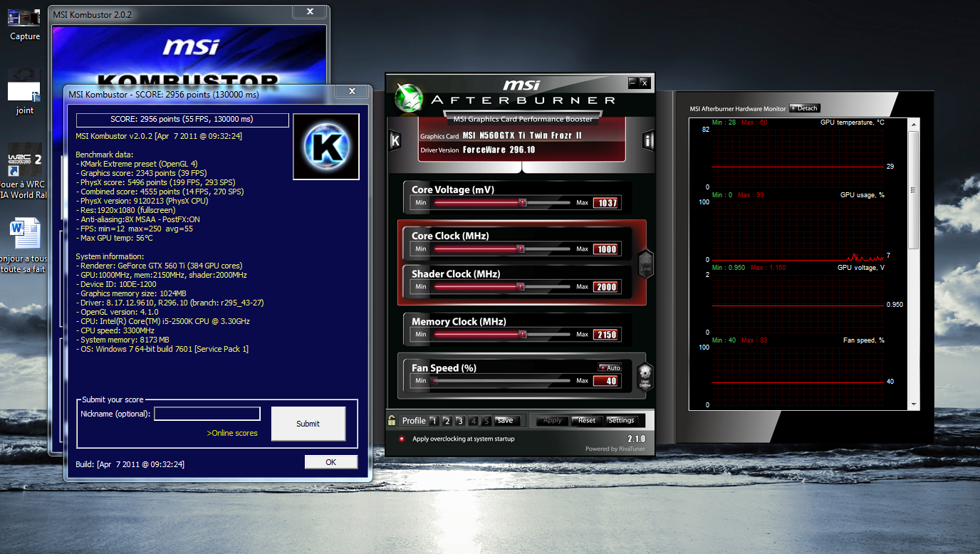This screenshot has height=554, width=980.
Task: Open the Afterburner info (i) side button
Action: pos(647,140)
